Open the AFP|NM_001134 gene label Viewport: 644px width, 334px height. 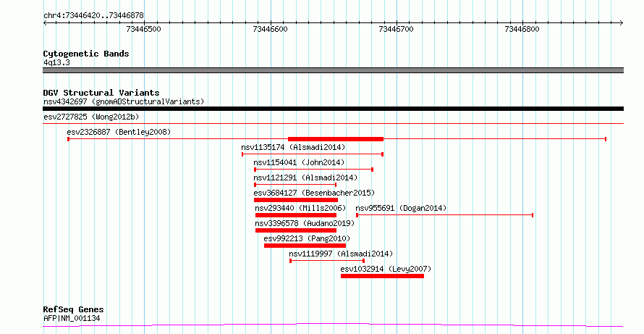[72, 318]
